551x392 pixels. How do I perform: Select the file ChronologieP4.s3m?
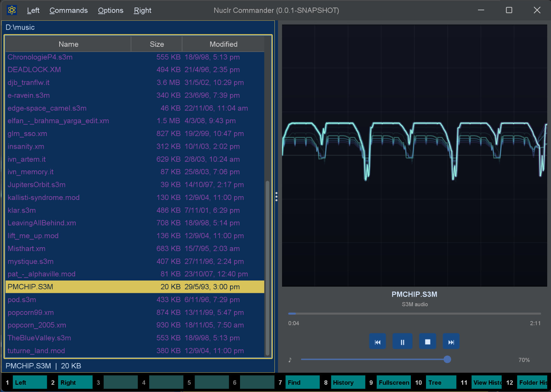135,57
